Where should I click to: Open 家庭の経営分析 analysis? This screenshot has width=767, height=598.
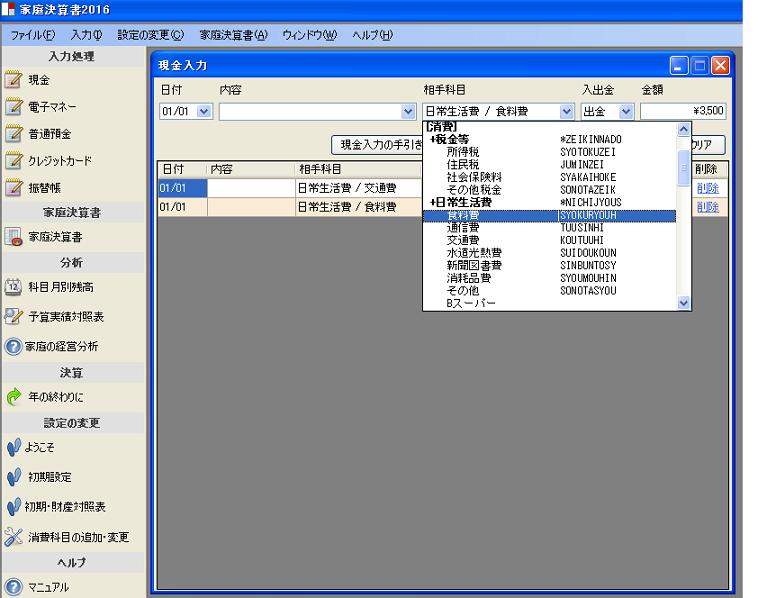tap(14, 346)
